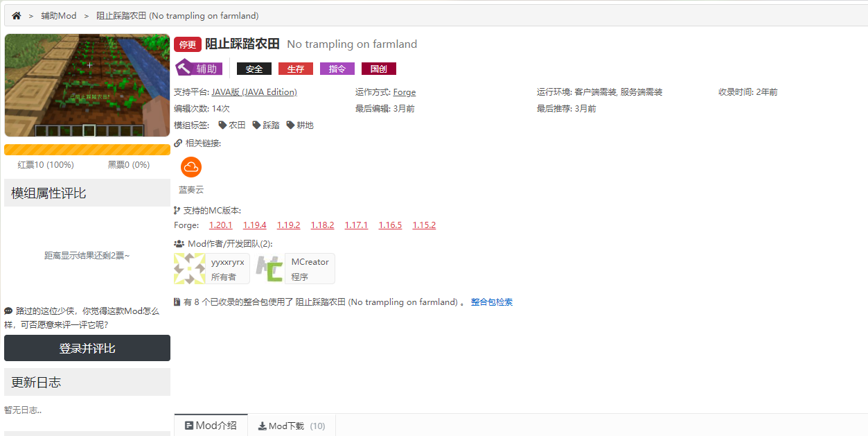This screenshot has height=436, width=868.
Task: Open yyxxryrx author name
Action: pyautogui.click(x=228, y=262)
